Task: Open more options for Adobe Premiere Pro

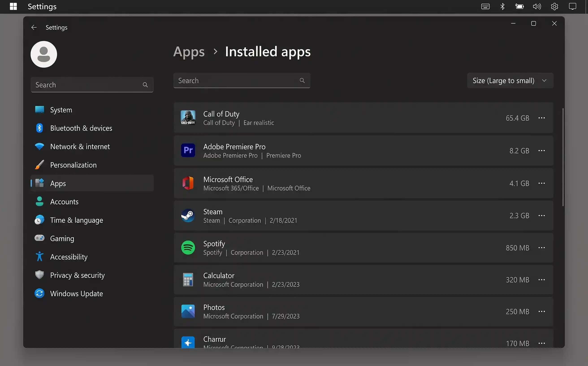Action: [542, 150]
